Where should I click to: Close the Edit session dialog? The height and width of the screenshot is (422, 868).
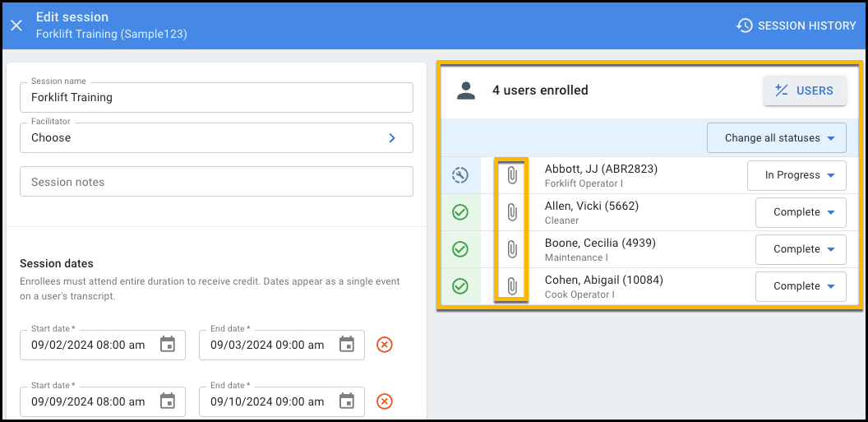[16, 26]
